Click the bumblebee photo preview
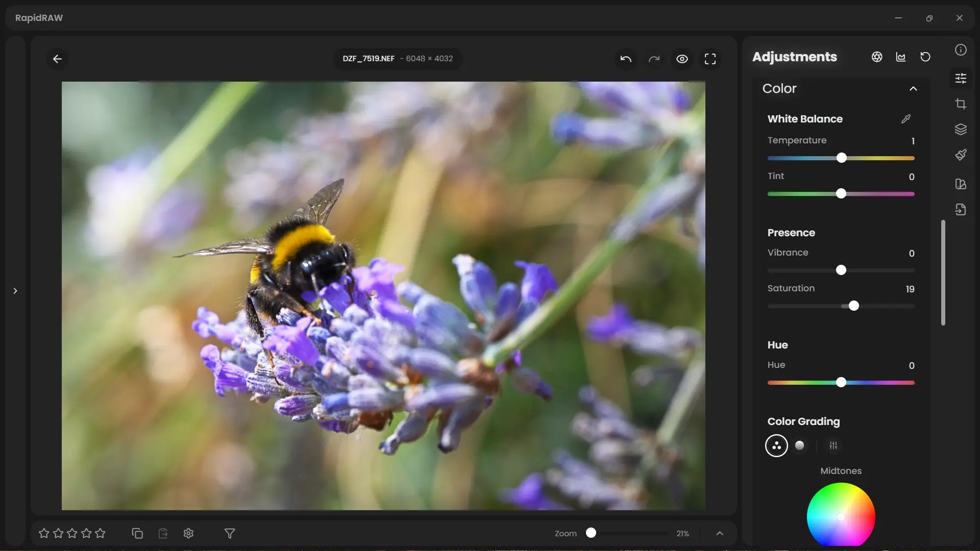This screenshot has height=551, width=980. coord(383,296)
